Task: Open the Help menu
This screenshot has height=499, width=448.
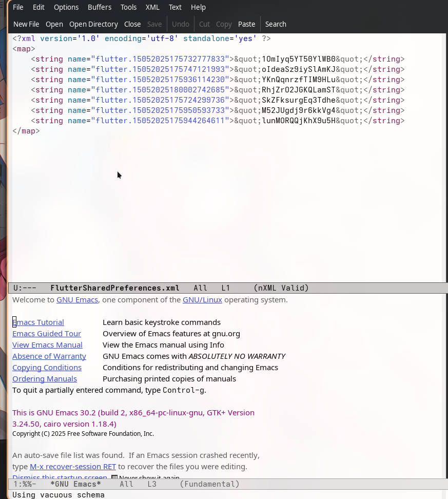Action: [x=198, y=7]
